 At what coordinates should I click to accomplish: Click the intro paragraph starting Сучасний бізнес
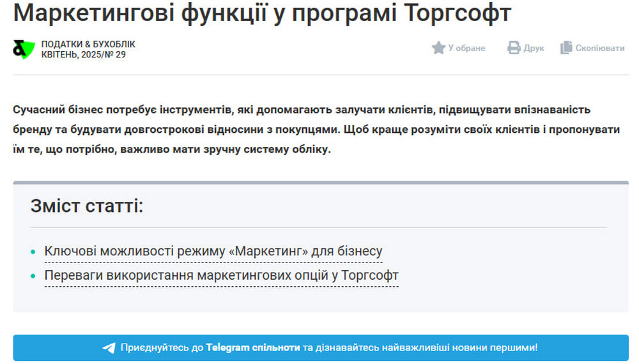coord(316,130)
